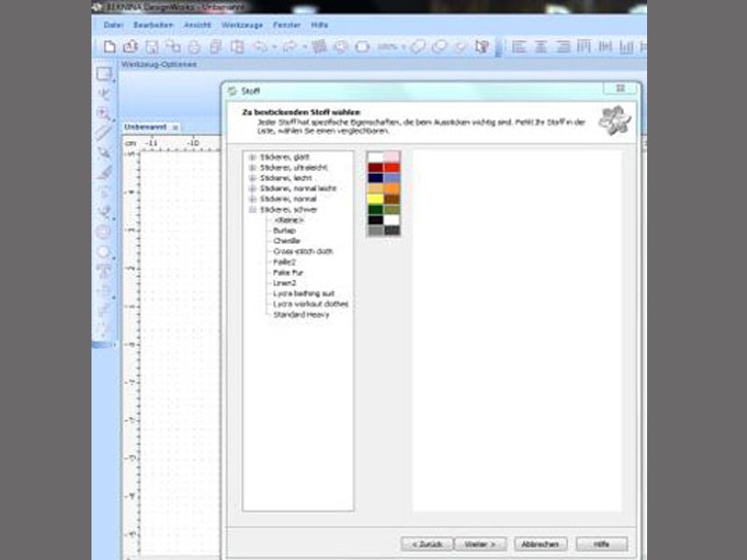Pick the periwinkle blue color swatch
Viewport: 747px width, 560px height.
[x=392, y=178]
